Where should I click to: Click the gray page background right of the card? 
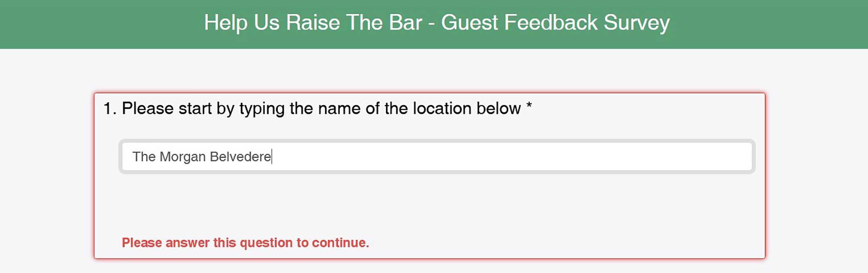[816, 173]
